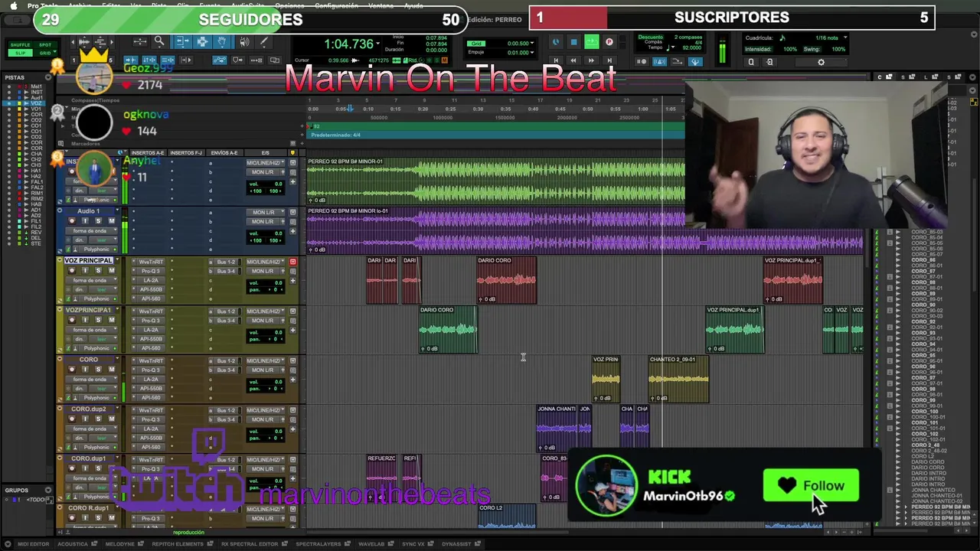
Task: Click the Wait for Note icon
Action: point(642,61)
